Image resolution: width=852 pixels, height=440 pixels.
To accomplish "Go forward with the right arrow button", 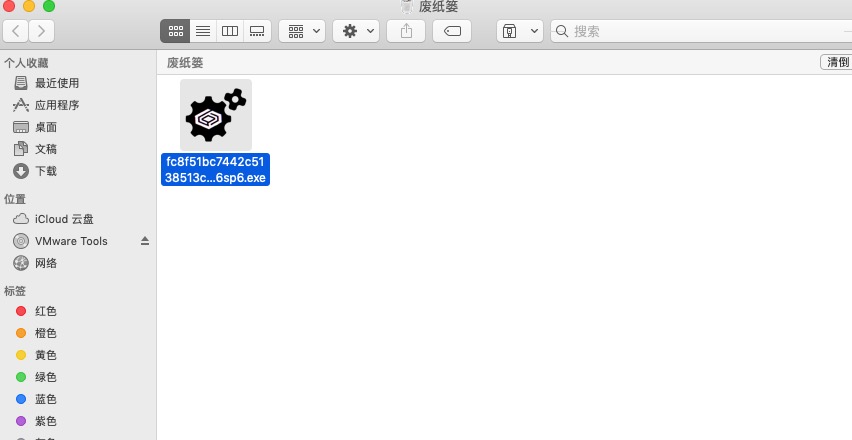I will coord(41,31).
